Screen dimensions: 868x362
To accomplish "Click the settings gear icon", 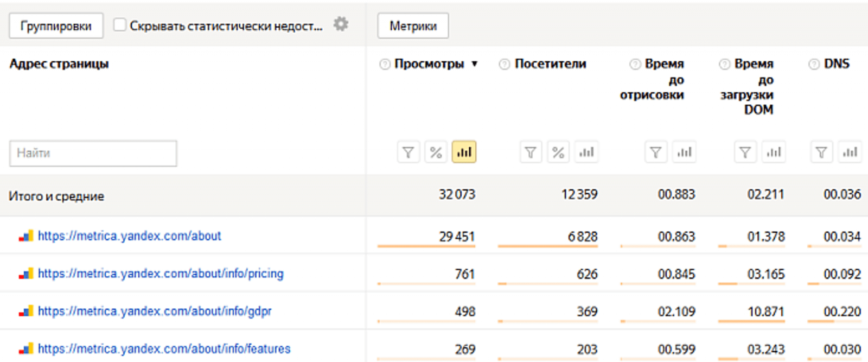I will pos(341,24).
